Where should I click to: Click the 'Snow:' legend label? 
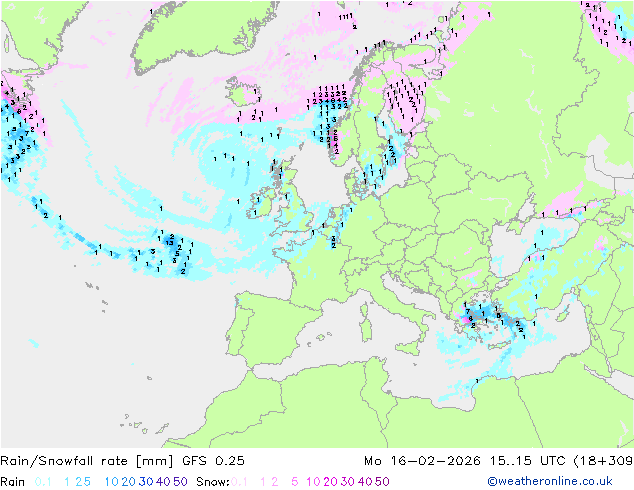coord(213,482)
